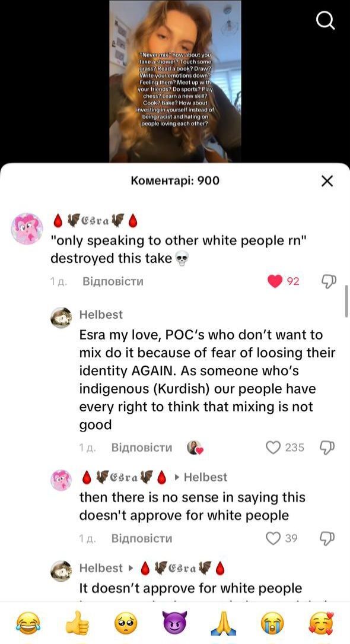Open Helbest's profile avatar on first reply
Image resolution: width=350 pixels, height=644 pixels.
61,317
